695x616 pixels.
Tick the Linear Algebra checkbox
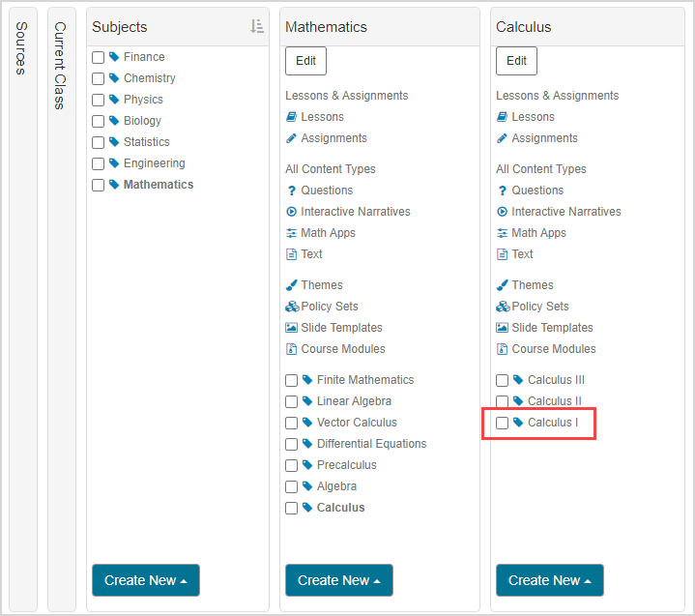pos(292,401)
